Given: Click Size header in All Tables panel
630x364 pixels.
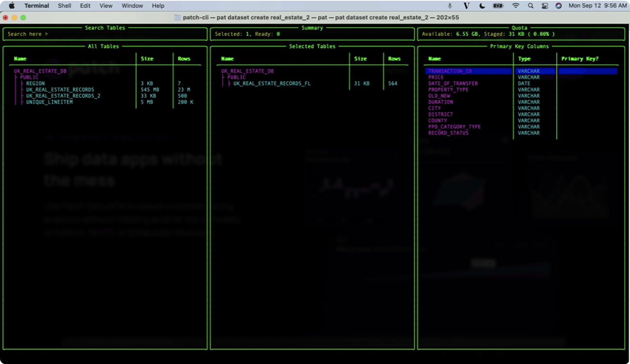Looking at the screenshot, I should click(147, 59).
